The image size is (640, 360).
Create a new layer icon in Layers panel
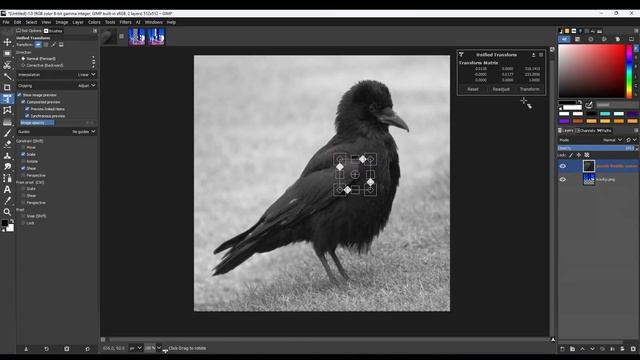click(562, 349)
